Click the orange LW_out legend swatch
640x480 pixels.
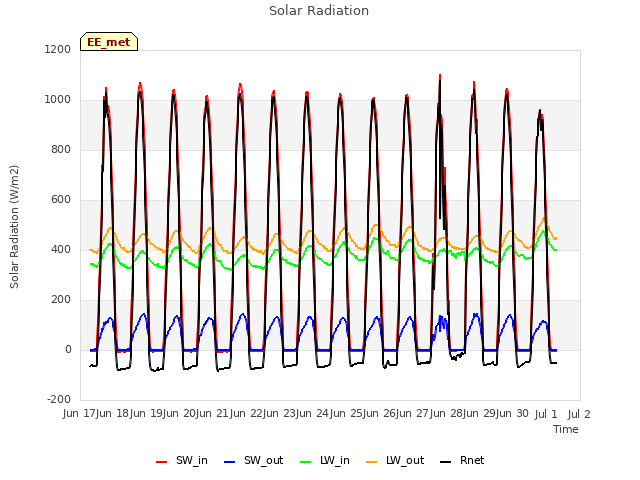pos(372,462)
